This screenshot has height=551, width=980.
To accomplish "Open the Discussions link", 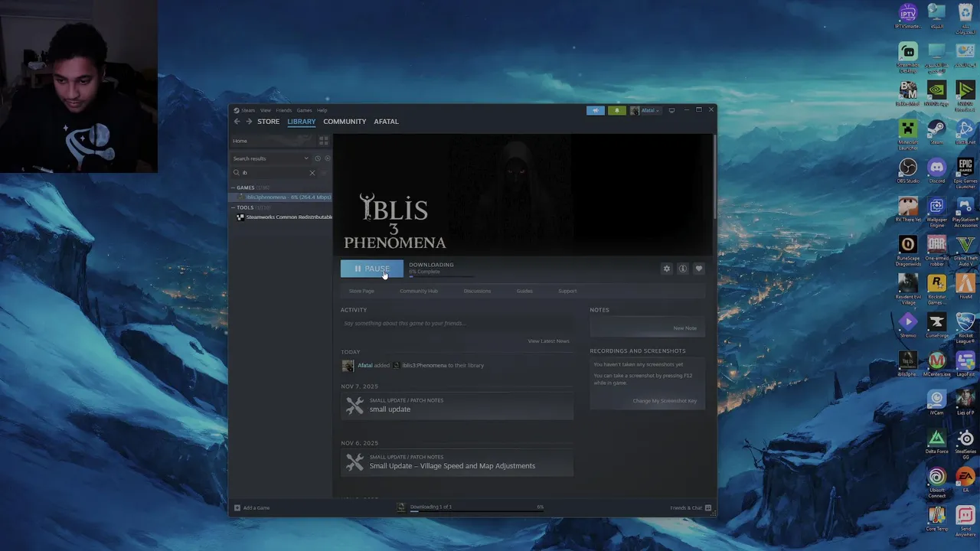I will (477, 292).
